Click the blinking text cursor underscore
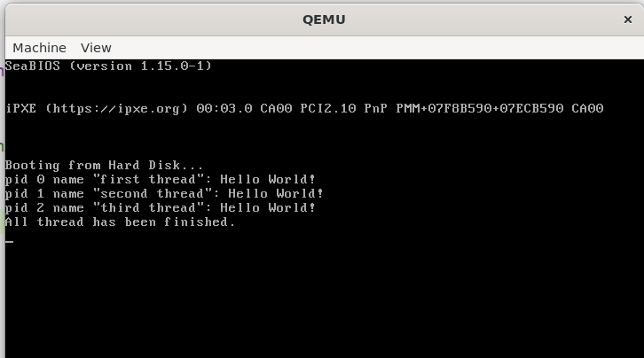 coord(9,242)
